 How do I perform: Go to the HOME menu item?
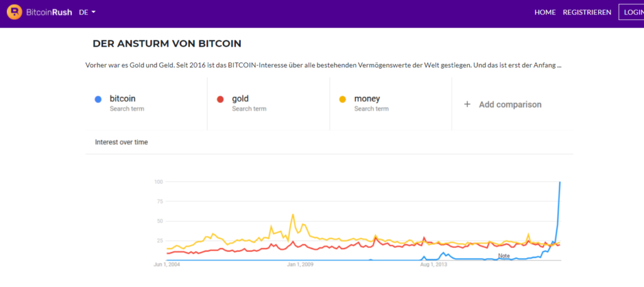pyautogui.click(x=545, y=12)
